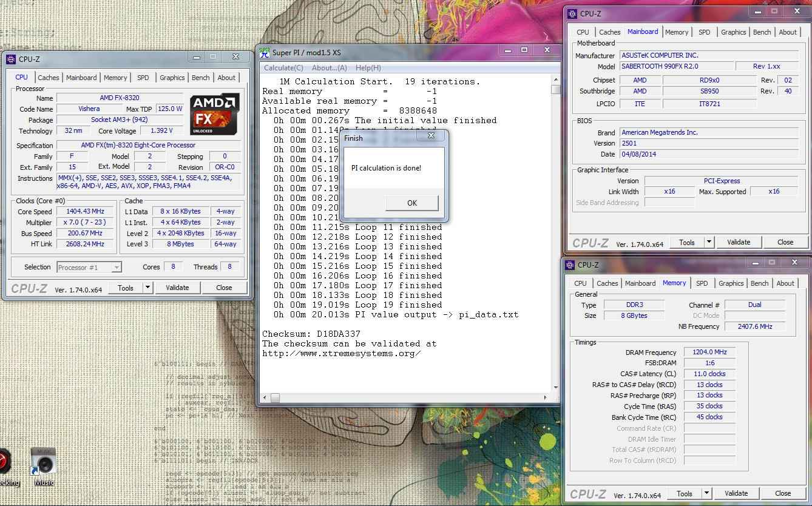
Task: Click the Super PI title bar icon
Action: pyautogui.click(x=265, y=52)
